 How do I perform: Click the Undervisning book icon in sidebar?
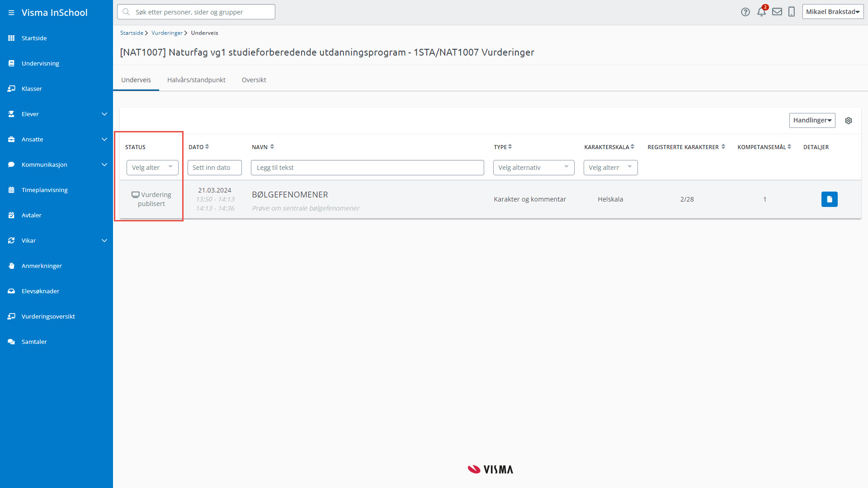(11, 63)
